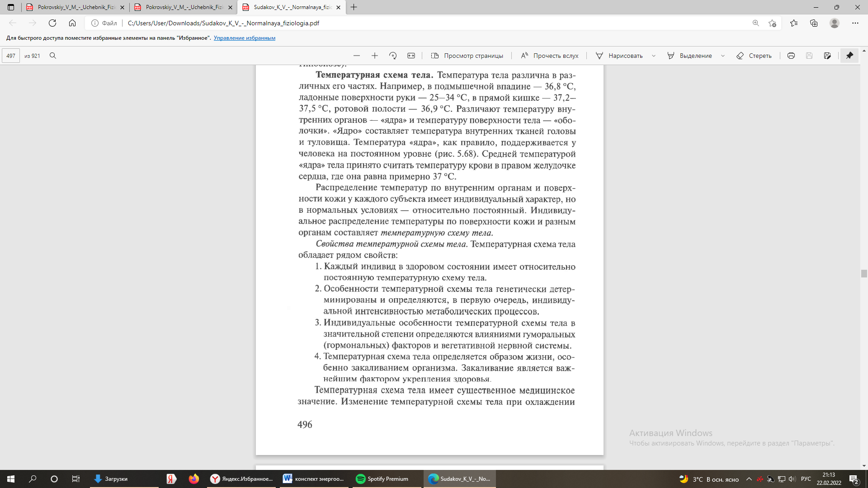Go forward to next page
The height and width of the screenshot is (488, 868).
(x=33, y=23)
